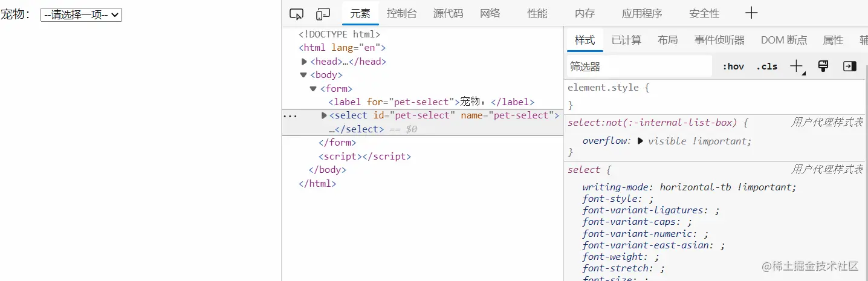The width and height of the screenshot is (868, 281).
Task: Open the 性能 tab
Action: coord(537,13)
